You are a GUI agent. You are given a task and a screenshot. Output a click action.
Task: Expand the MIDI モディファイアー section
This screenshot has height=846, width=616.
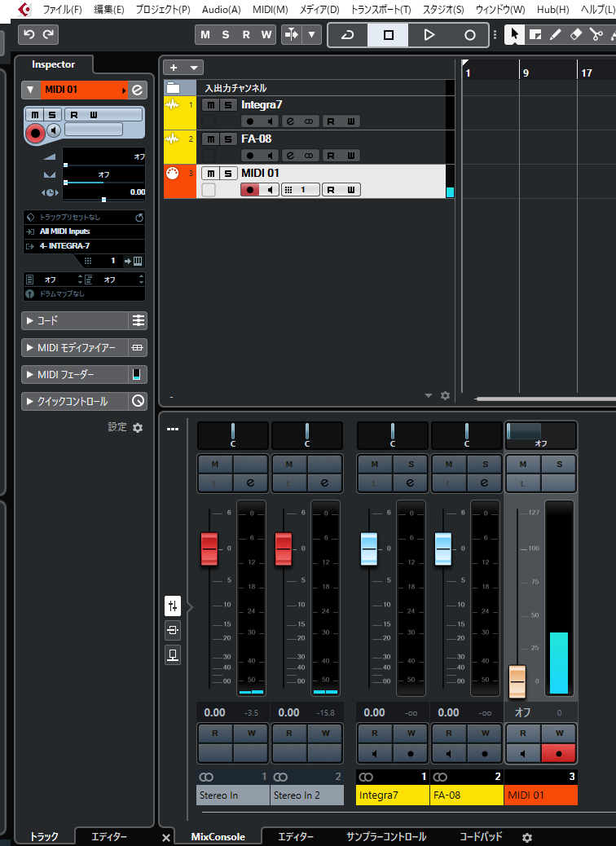(x=74, y=348)
